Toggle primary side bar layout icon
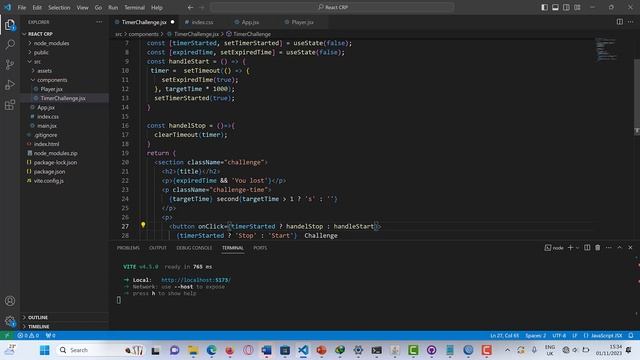This screenshot has width=640, height=360. 544,7
